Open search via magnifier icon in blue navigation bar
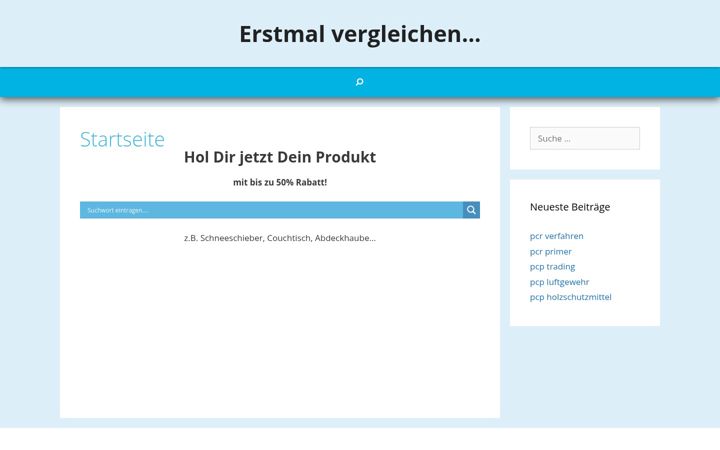The image size is (720, 450). [360, 82]
